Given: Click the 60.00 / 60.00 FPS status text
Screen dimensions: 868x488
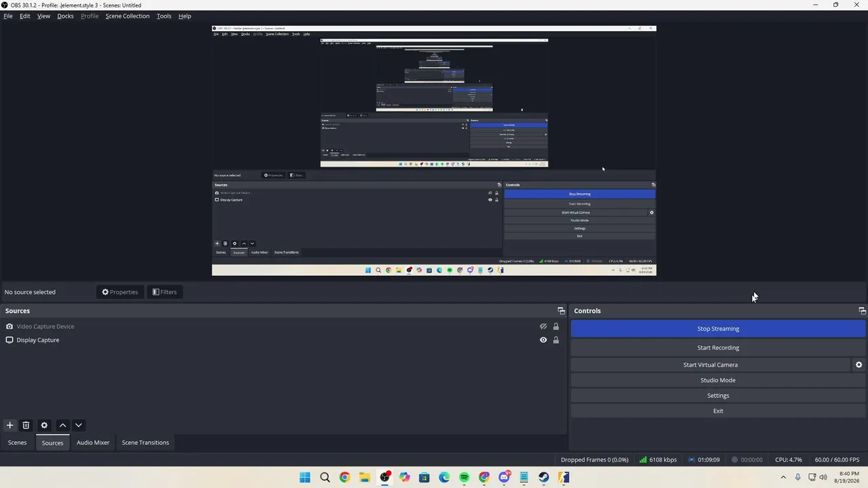Looking at the screenshot, I should 837,460.
